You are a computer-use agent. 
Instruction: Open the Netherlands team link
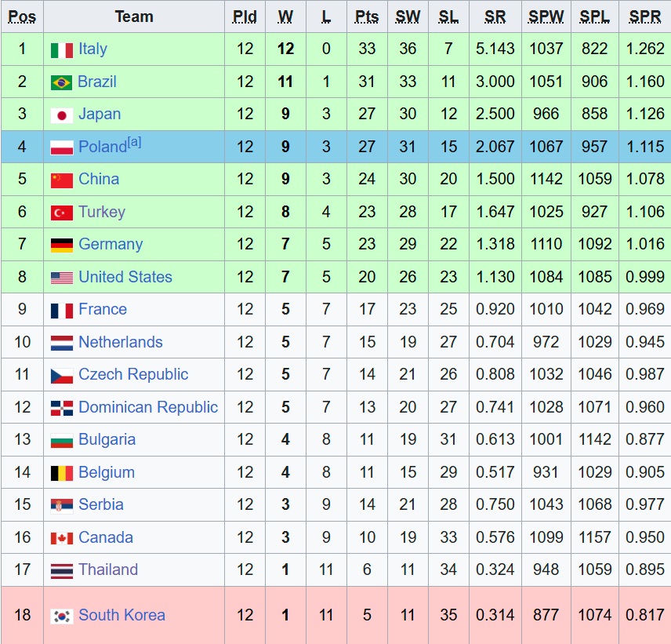pos(121,342)
